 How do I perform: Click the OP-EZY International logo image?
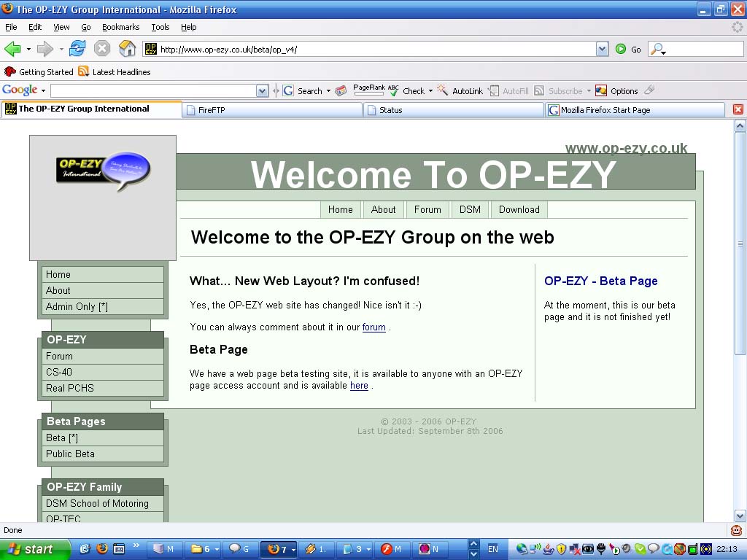(104, 171)
